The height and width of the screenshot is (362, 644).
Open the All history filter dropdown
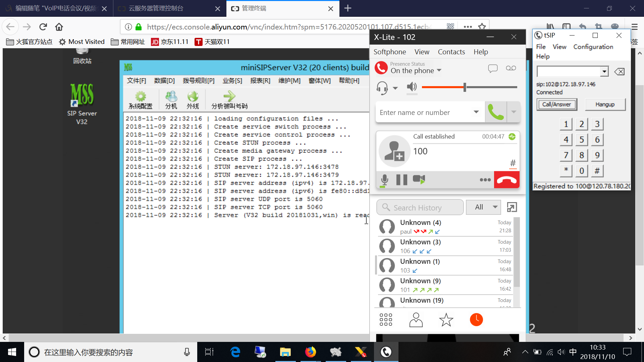coord(483,207)
